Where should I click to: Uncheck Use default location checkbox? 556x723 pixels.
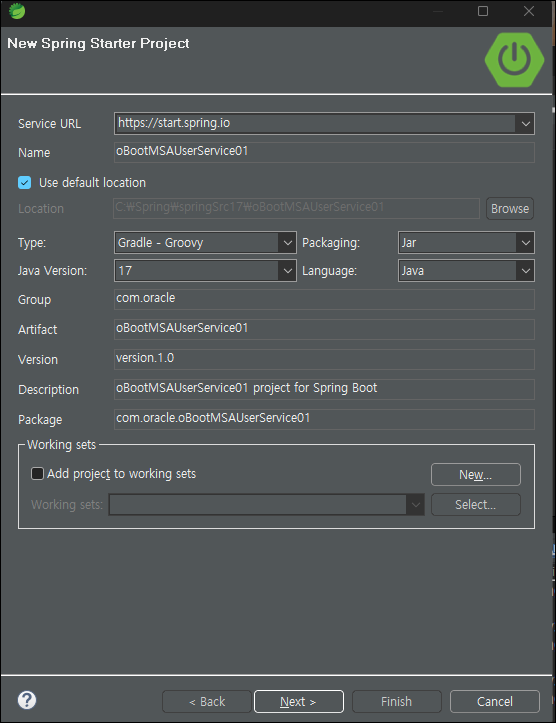(24, 183)
